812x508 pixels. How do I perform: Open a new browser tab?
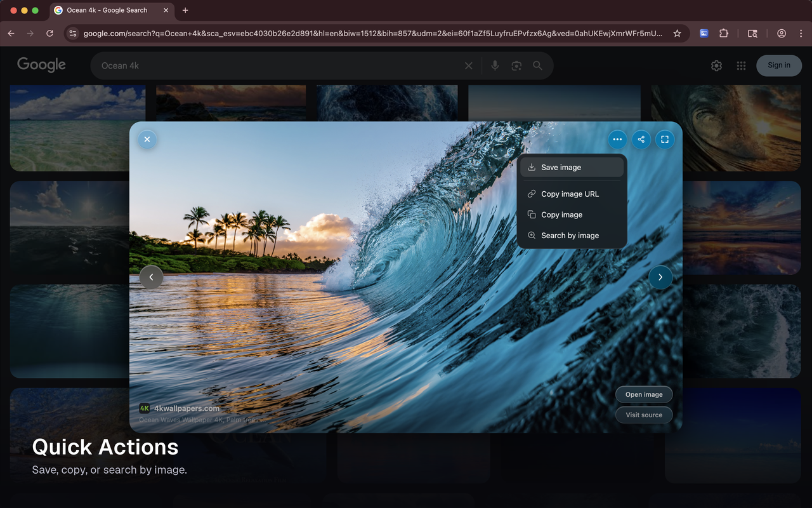[185, 10]
